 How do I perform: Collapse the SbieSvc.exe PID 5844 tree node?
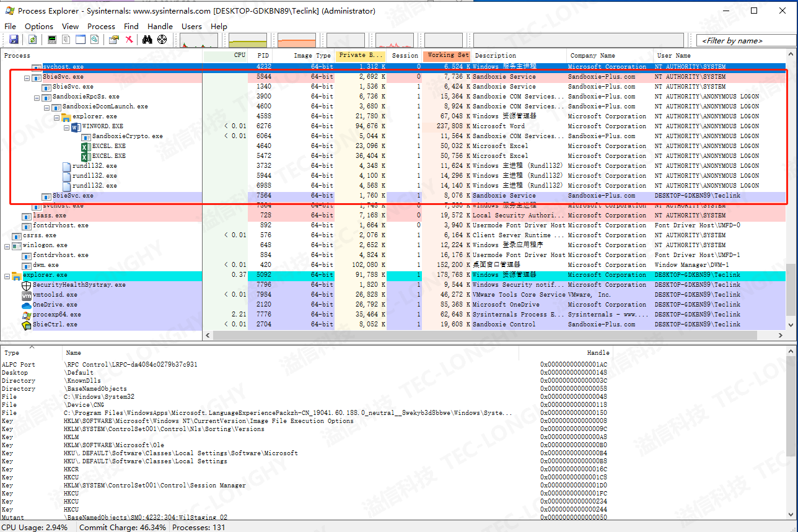tap(27, 77)
